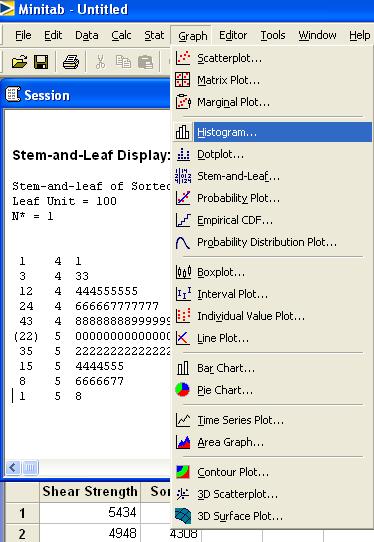
Task: Click the Print toolbar icon
Action: pyautogui.click(x=71, y=62)
